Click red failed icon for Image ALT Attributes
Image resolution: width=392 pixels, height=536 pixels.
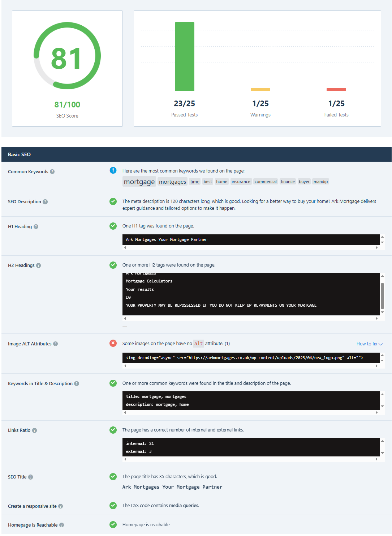113,343
